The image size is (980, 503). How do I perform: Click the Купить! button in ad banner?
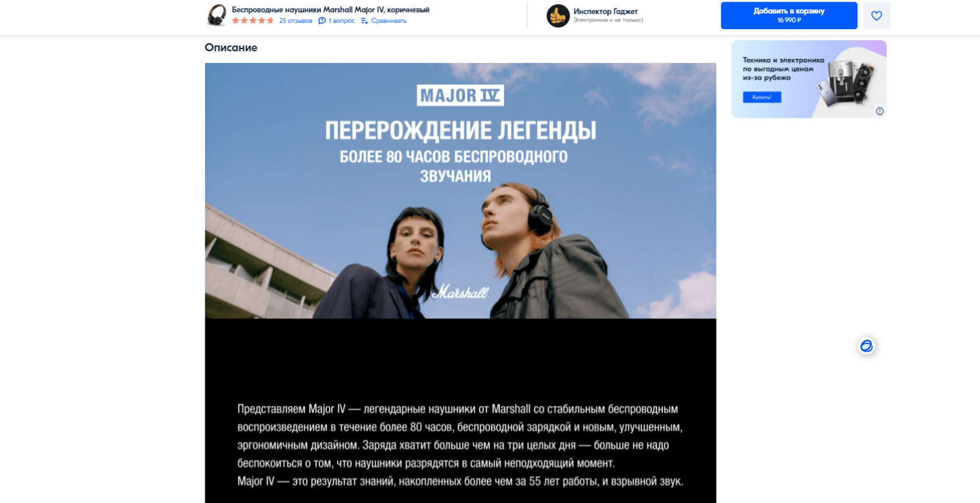click(762, 97)
